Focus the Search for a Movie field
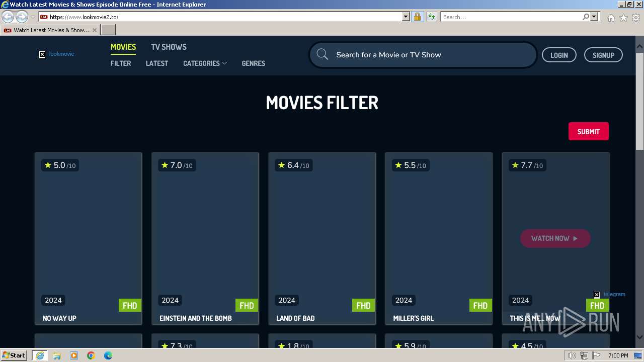Screen dimensions: 644x362 [423, 55]
